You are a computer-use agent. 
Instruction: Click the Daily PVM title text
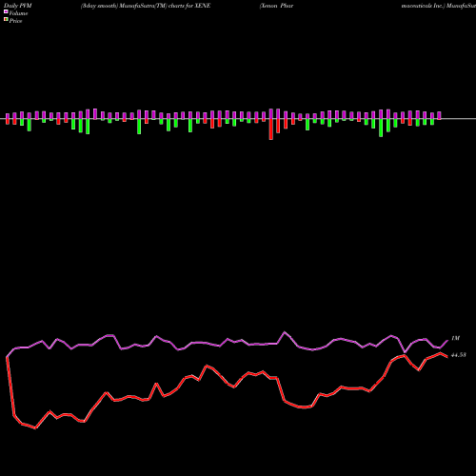18,6
